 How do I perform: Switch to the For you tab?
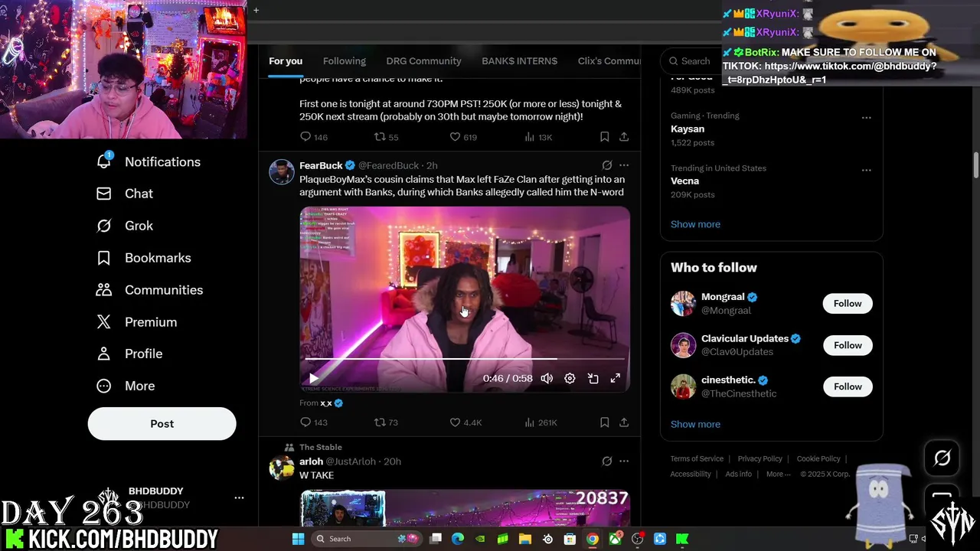(286, 61)
